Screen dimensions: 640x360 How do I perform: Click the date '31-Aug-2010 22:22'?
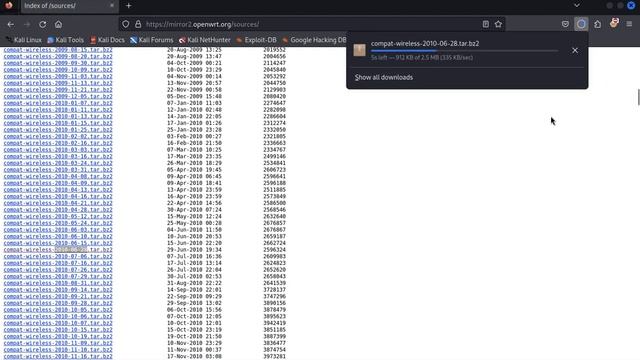pyautogui.click(x=194, y=283)
